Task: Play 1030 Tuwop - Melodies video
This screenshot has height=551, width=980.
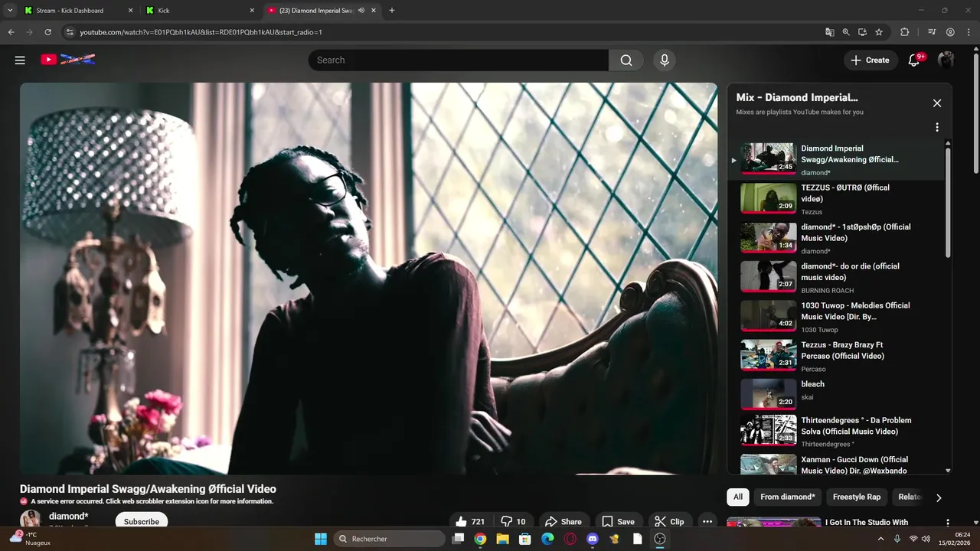Action: [836, 317]
